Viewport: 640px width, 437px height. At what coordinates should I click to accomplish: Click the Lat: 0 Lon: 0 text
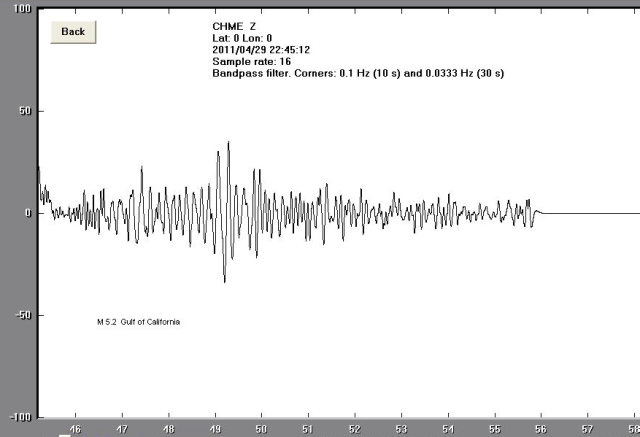[241, 38]
